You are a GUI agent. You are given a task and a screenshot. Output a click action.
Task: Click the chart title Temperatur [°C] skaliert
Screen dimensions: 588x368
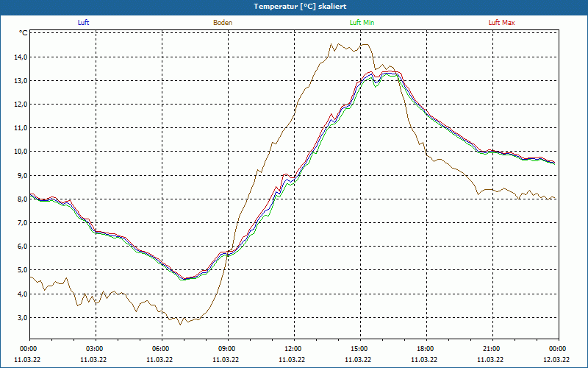pos(300,7)
